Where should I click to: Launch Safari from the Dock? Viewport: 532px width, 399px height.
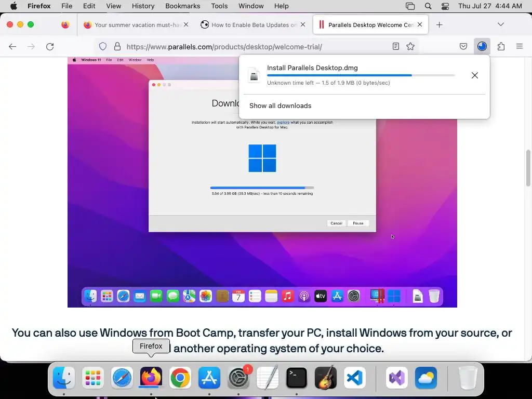[x=122, y=378]
